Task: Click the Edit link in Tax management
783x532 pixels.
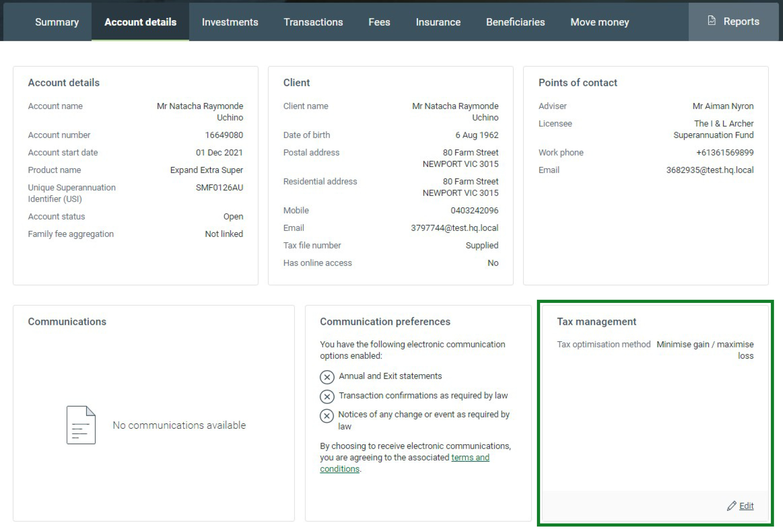Action: click(x=746, y=506)
